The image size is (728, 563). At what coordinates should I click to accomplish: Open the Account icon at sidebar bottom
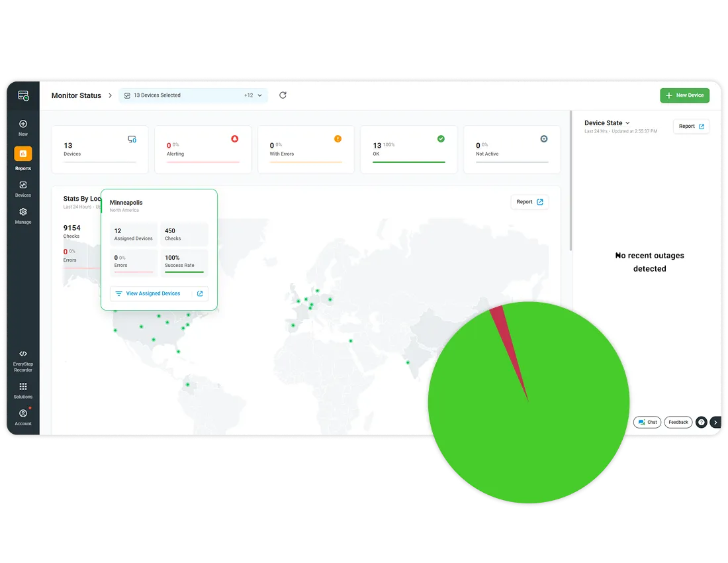[x=23, y=412]
